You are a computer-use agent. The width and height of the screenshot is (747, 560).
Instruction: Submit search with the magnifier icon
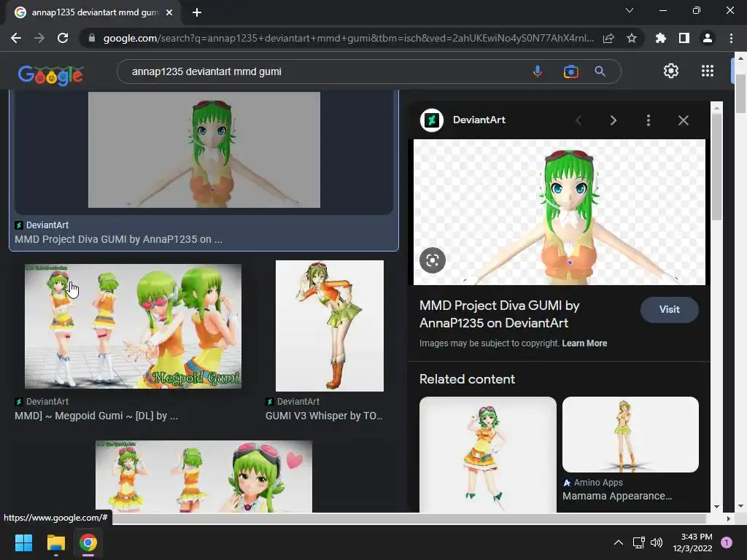600,71
